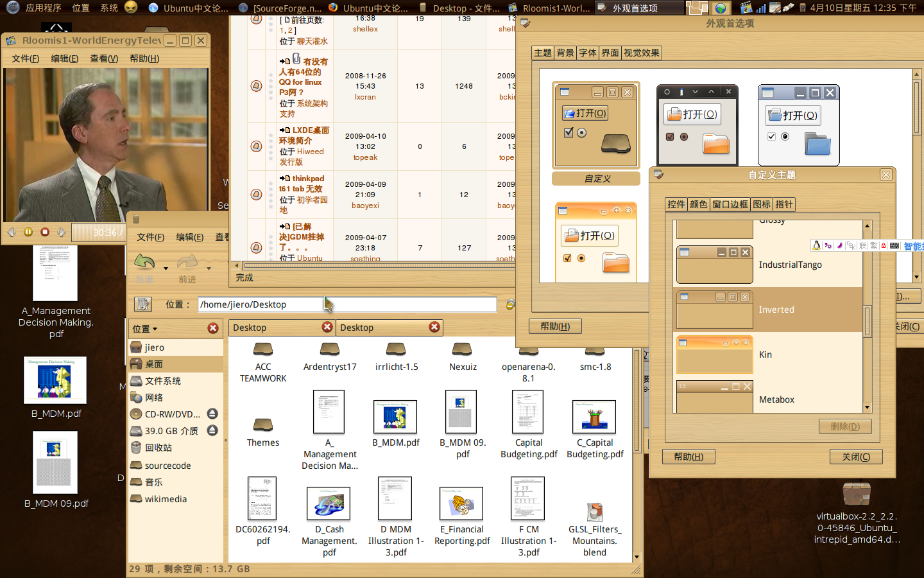This screenshot has width=924, height=578.
Task: Skip forward with the next arrow in player
Action: tap(62, 232)
